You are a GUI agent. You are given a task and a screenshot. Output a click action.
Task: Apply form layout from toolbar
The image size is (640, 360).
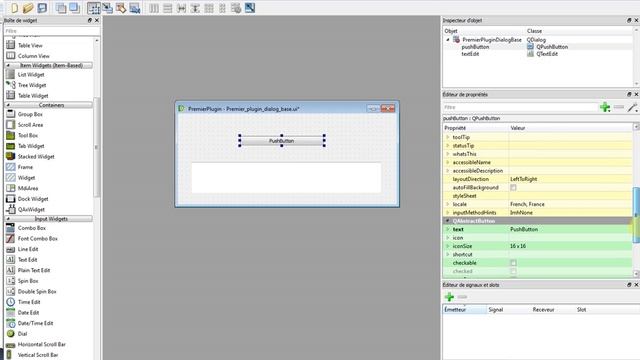point(222,8)
